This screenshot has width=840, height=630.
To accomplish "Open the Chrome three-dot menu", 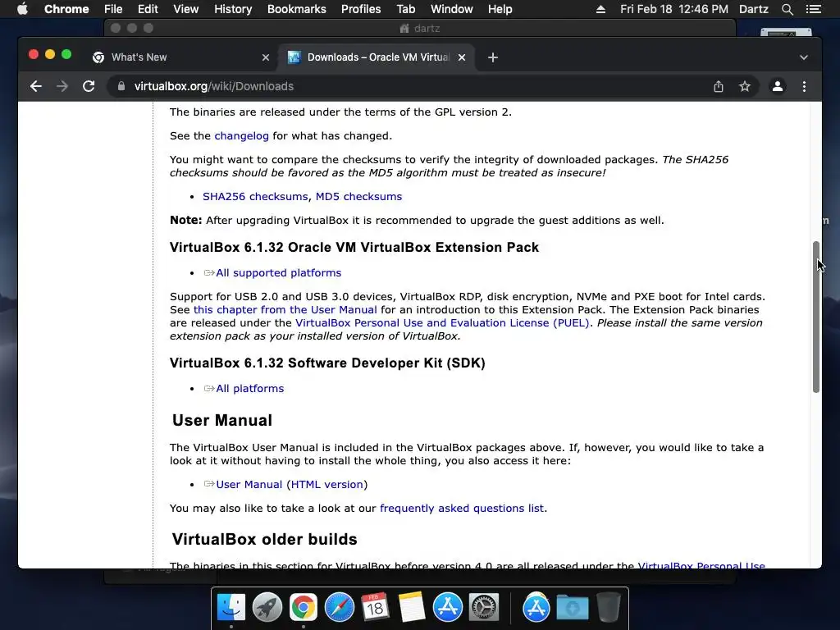I will click(x=804, y=86).
